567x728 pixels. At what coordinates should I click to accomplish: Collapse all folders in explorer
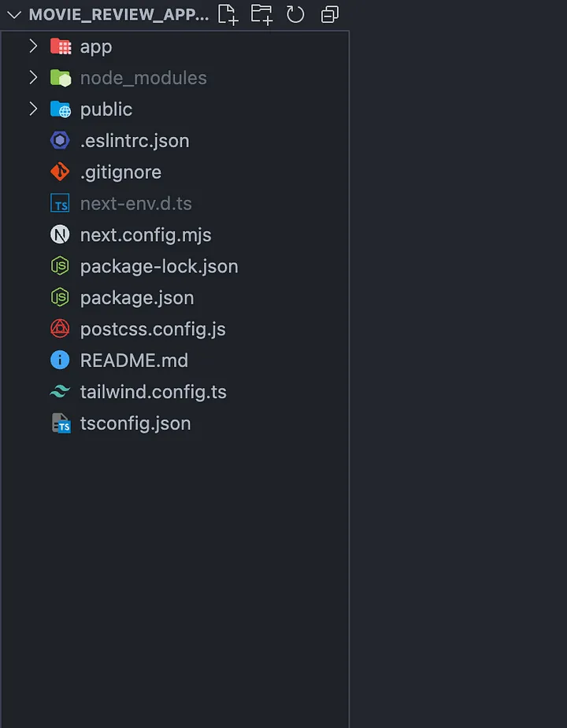click(x=330, y=14)
